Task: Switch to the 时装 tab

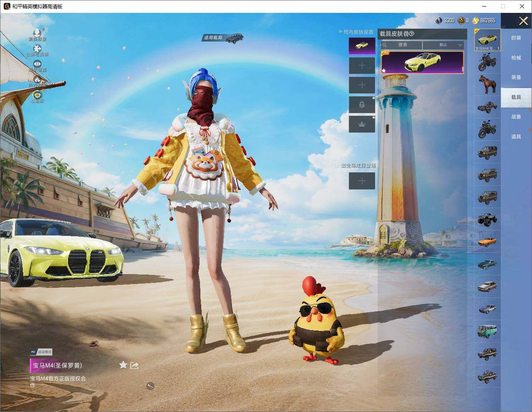Action: tap(516, 38)
